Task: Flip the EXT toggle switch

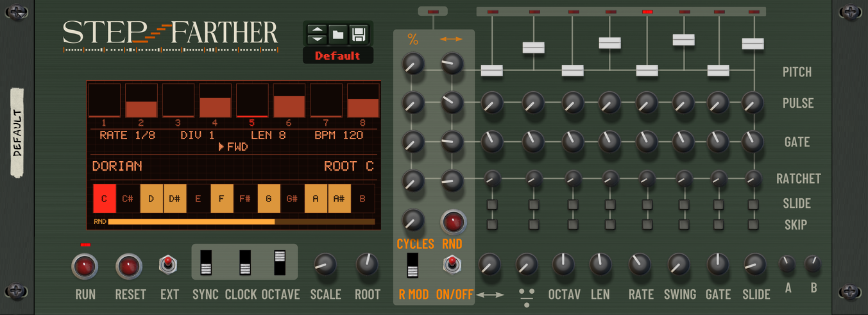Action: pos(168,264)
